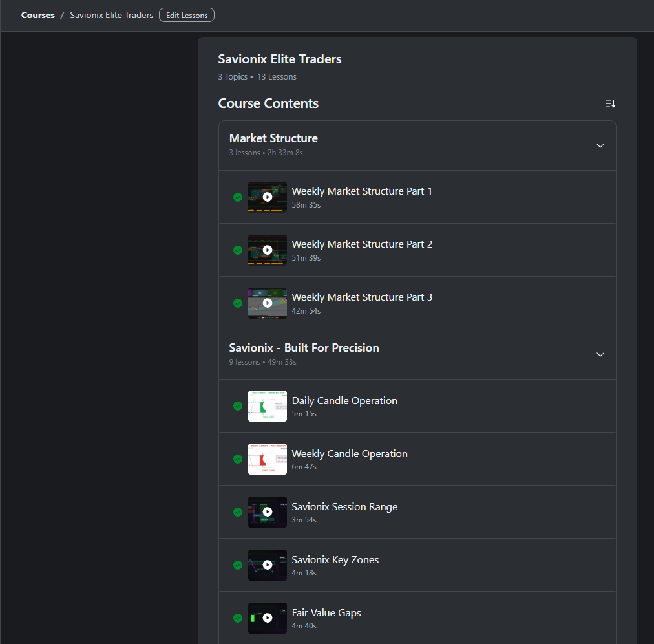The height and width of the screenshot is (644, 654).
Task: Click the sort order icon beside Course Contents
Action: pyautogui.click(x=610, y=103)
